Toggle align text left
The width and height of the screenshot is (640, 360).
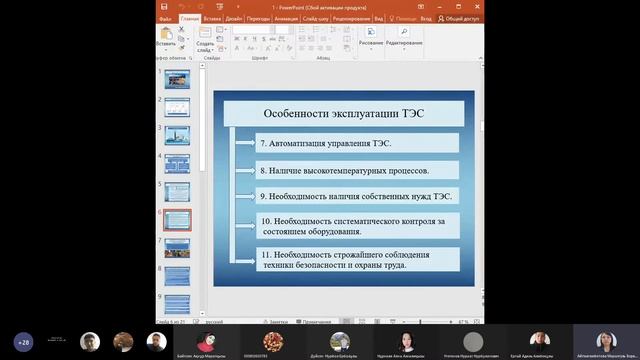(302, 48)
